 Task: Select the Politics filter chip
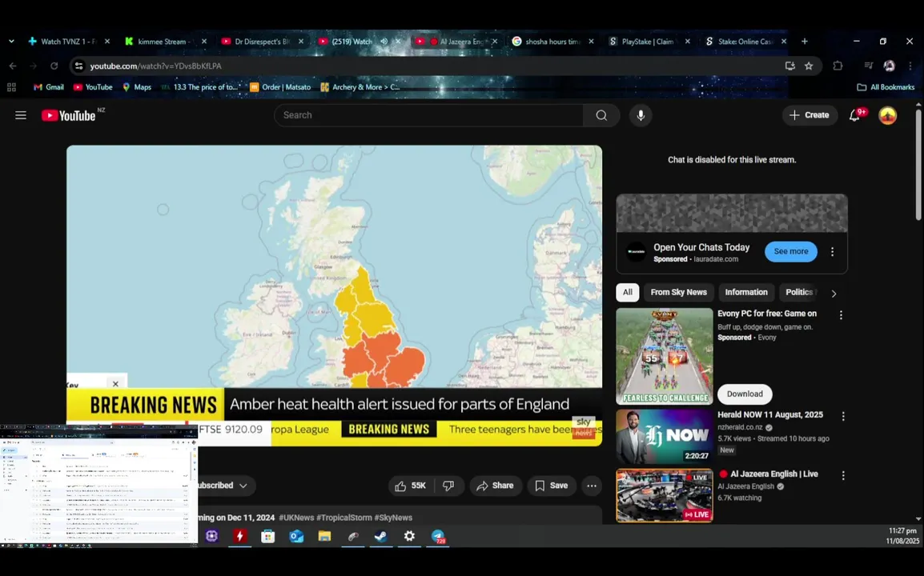(x=800, y=293)
